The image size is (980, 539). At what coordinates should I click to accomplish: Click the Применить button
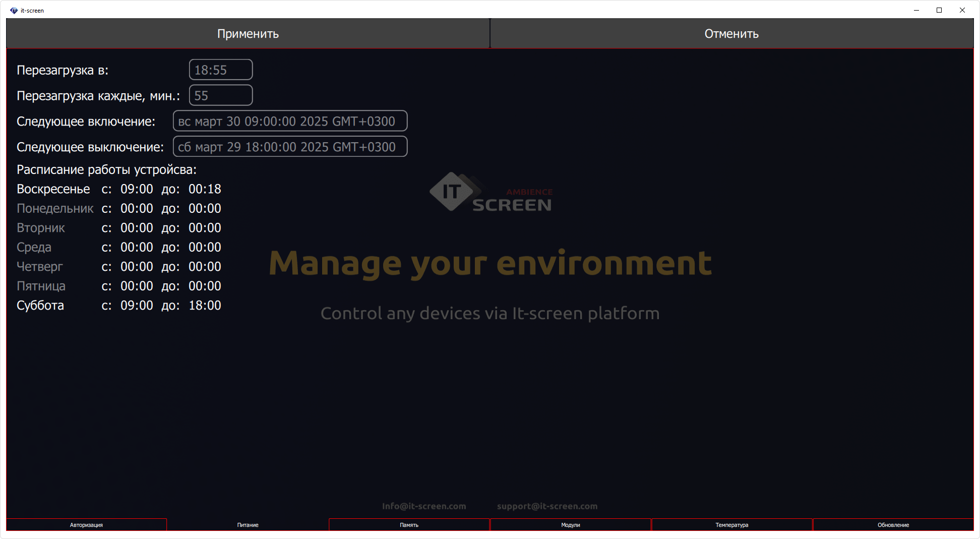pyautogui.click(x=248, y=34)
